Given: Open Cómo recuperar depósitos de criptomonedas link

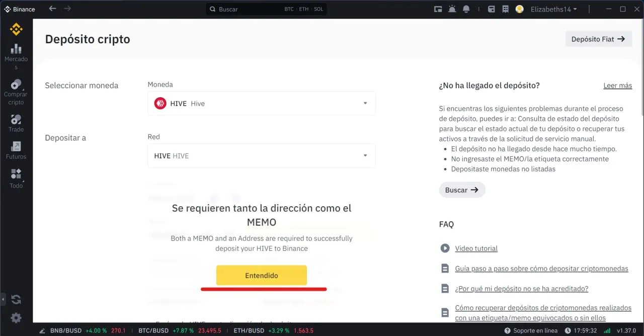Looking at the screenshot, I should [543, 313].
